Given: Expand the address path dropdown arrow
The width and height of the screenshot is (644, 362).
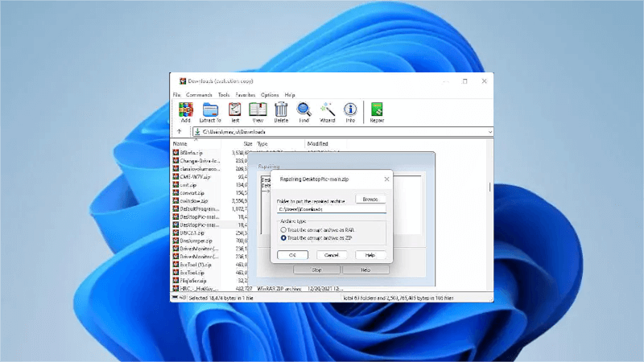Looking at the screenshot, I should pyautogui.click(x=489, y=131).
